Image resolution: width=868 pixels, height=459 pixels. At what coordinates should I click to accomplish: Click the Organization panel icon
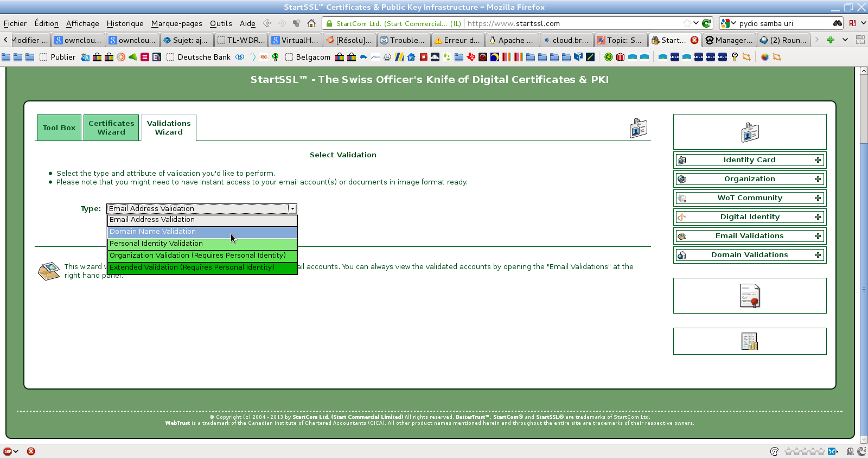[682, 179]
